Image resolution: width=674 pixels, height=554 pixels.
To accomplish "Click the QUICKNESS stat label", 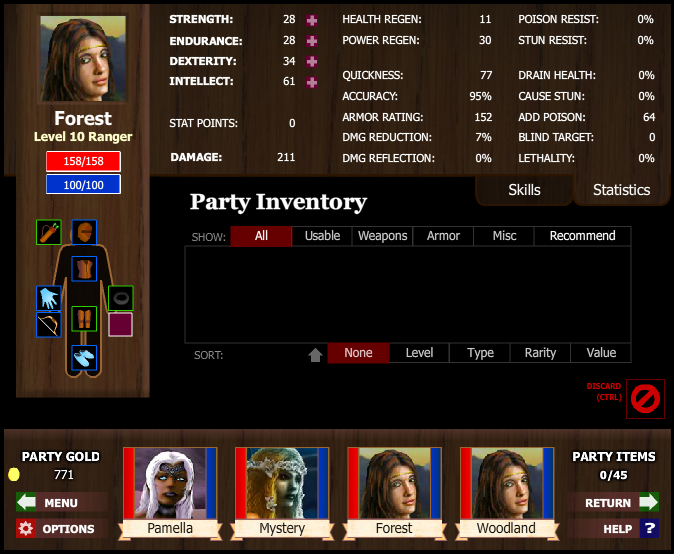I will coord(373,75).
